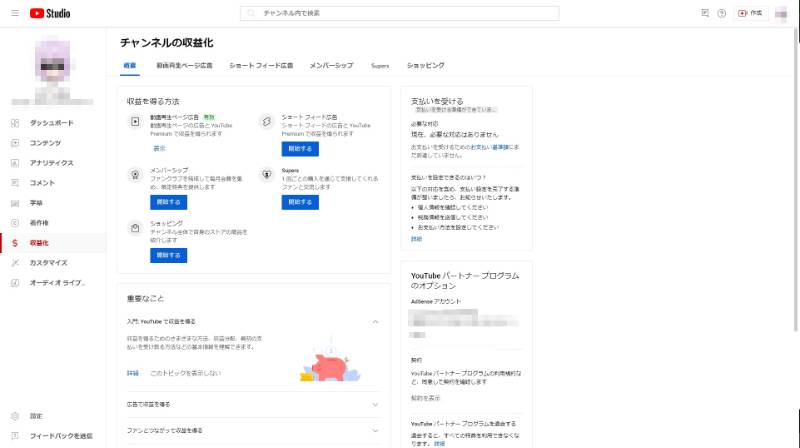Collapse the 入門: YouTubeで収益を得る section
Screen dimensions: 800x448
click(x=375, y=321)
